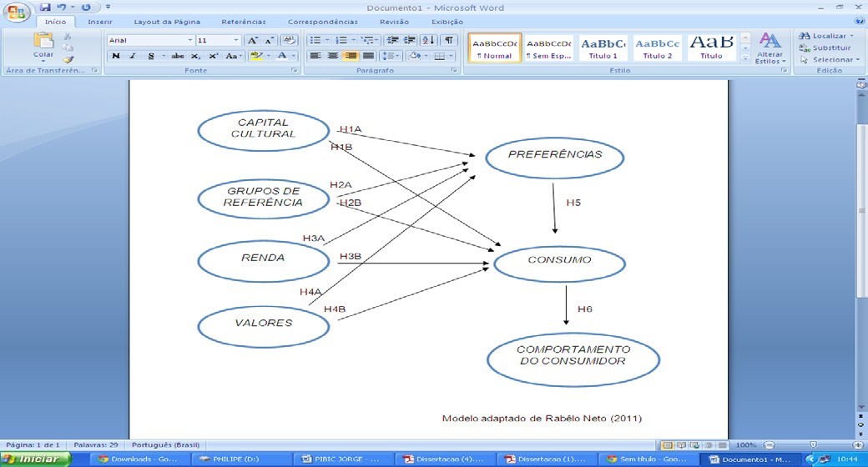The image size is (868, 467).
Task: Show paragraph marks with the pilcrow icon
Action: pyautogui.click(x=449, y=40)
